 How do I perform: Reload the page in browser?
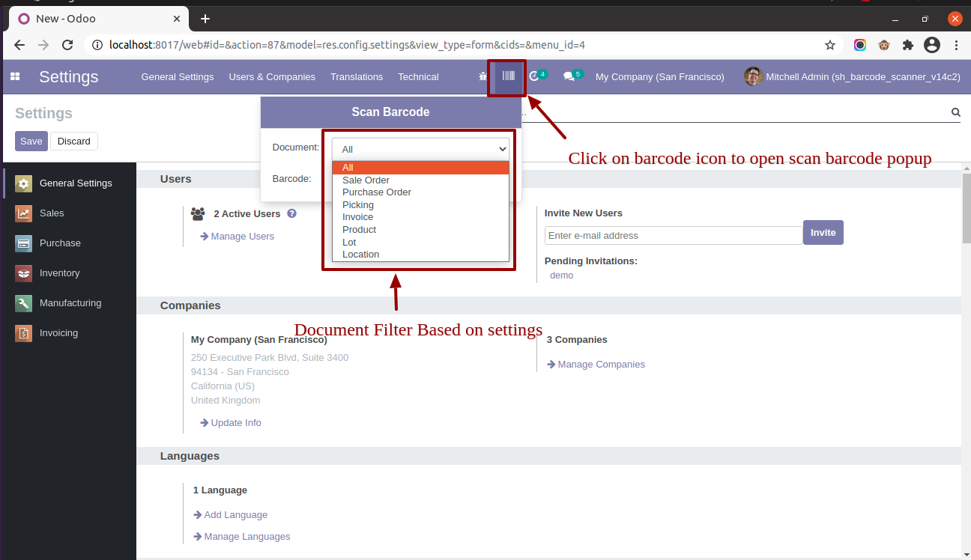tap(67, 45)
